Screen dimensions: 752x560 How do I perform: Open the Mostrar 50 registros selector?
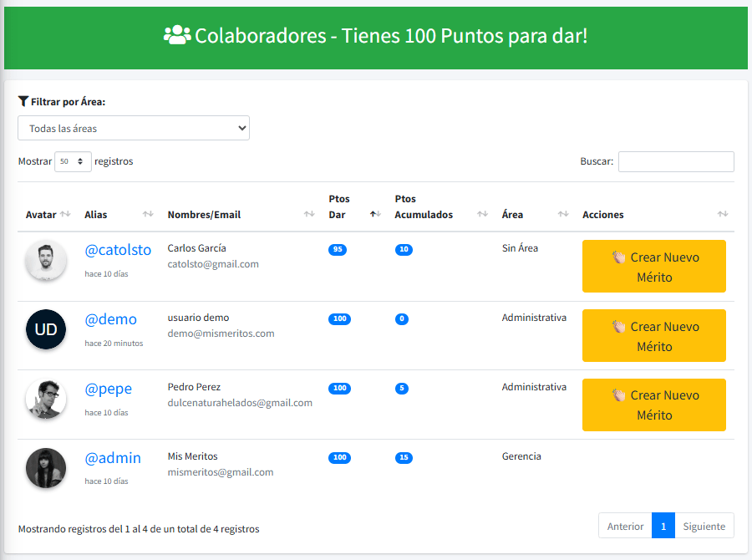click(x=73, y=161)
